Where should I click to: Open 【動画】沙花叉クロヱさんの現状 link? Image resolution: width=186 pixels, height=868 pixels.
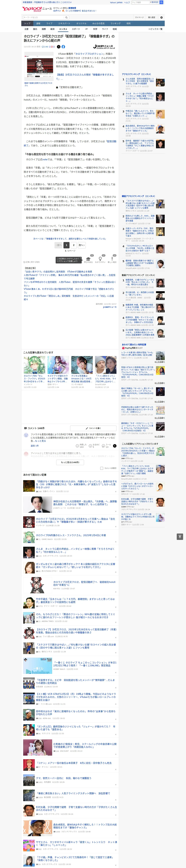pos(85,77)
